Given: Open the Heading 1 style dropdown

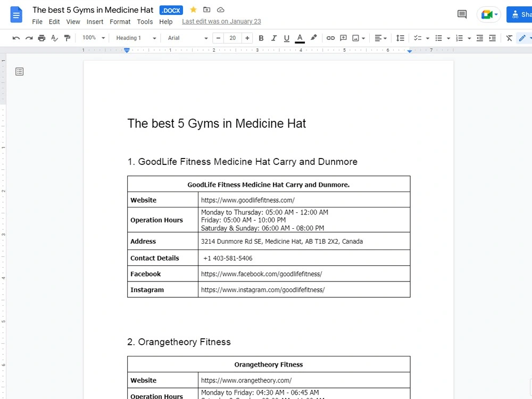Looking at the screenshot, I should pyautogui.click(x=136, y=38).
